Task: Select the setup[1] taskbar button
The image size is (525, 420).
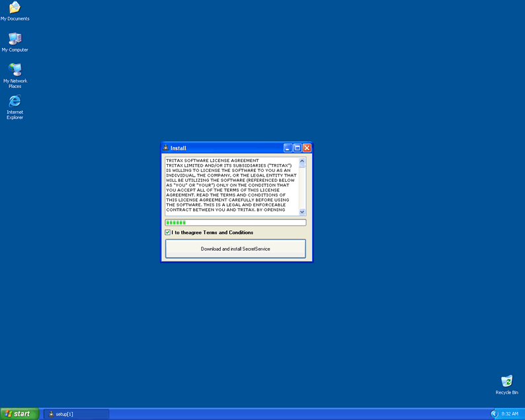Action: tap(76, 414)
